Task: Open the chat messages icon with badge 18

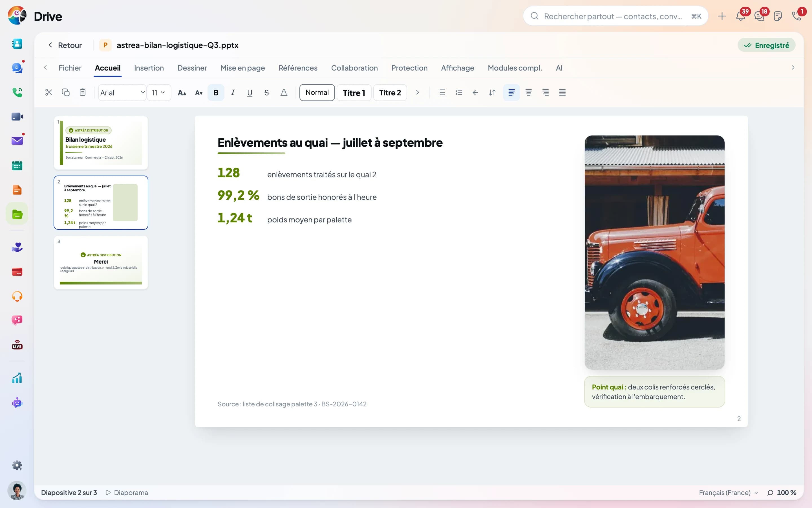Action: (x=759, y=16)
